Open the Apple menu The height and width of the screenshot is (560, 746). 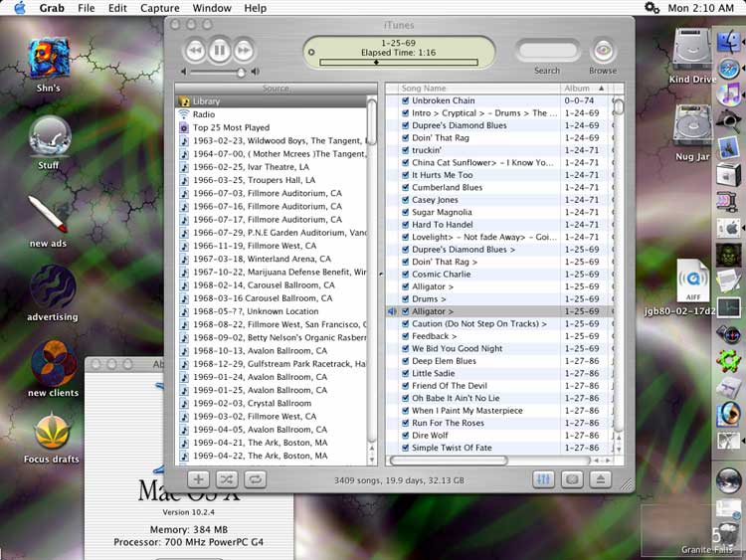tap(20, 8)
